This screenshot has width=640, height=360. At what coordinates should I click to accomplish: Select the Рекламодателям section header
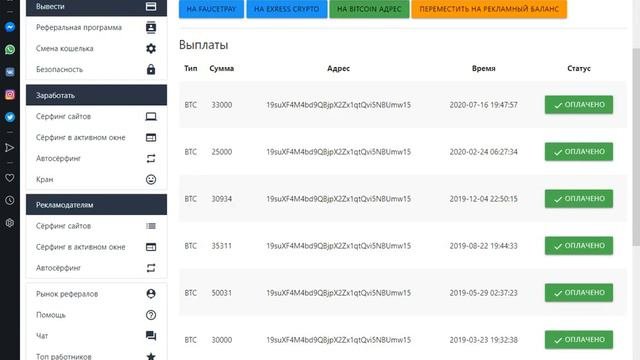pos(96,204)
